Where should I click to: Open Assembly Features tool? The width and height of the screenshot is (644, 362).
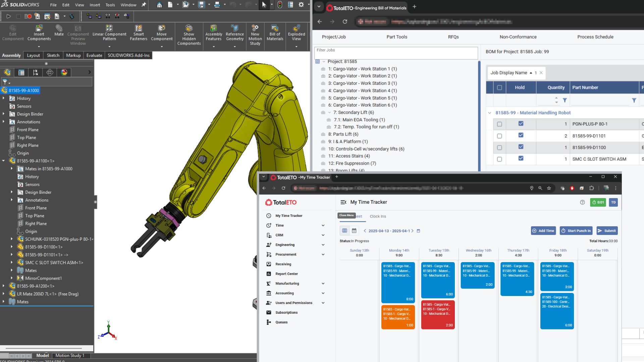pos(214,33)
